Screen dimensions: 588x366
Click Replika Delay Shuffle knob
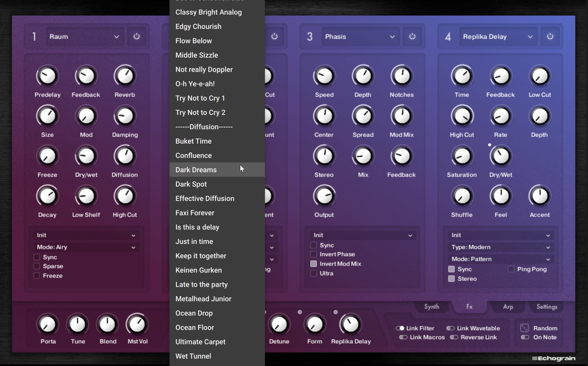pyautogui.click(x=462, y=196)
